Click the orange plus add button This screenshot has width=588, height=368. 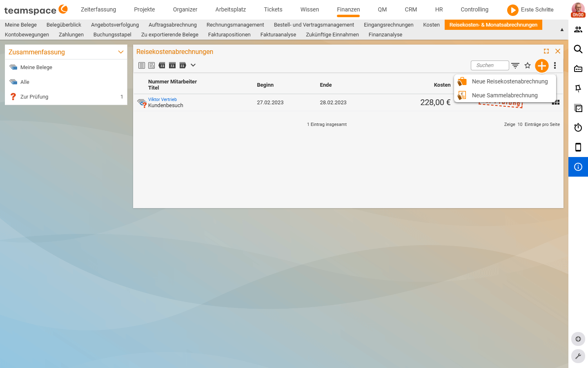(542, 65)
